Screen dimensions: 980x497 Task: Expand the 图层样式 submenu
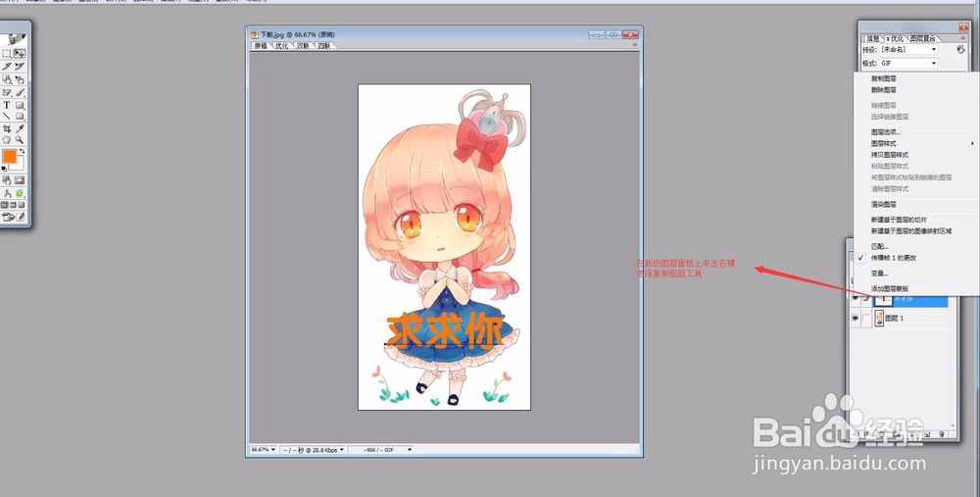click(972, 144)
